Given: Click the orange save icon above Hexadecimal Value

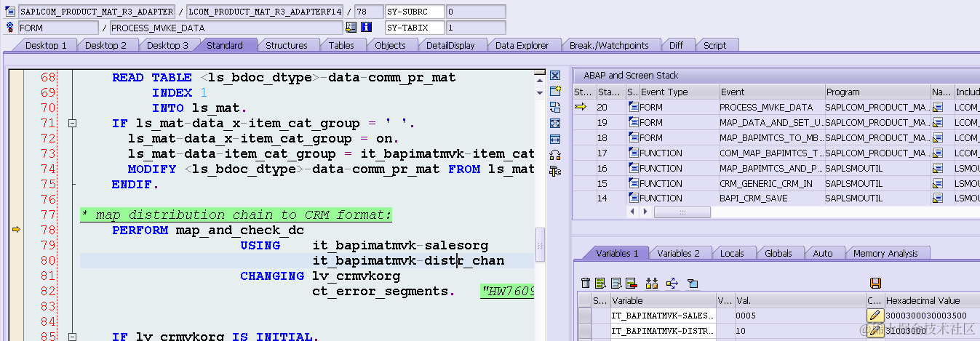Looking at the screenshot, I should [x=875, y=283].
